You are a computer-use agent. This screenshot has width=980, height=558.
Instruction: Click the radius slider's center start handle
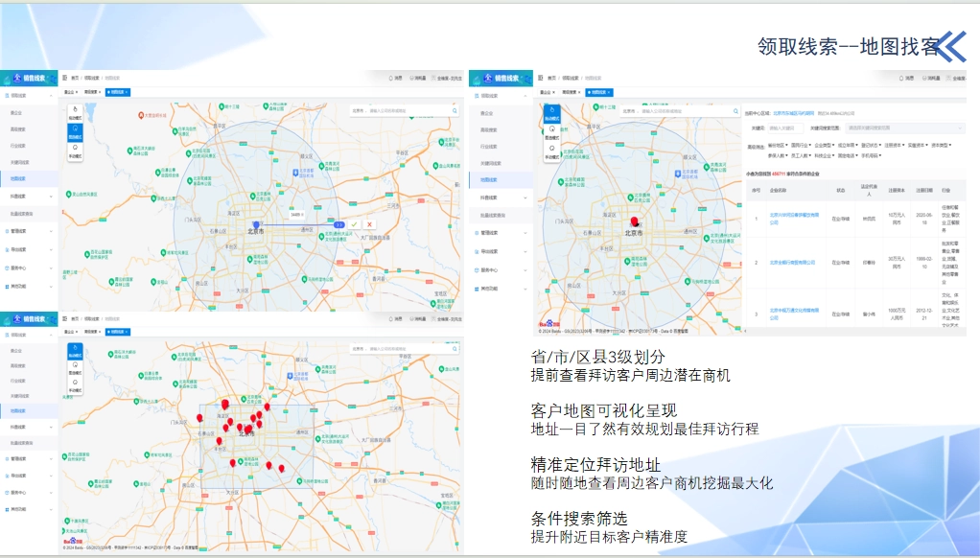pyautogui.click(x=256, y=224)
